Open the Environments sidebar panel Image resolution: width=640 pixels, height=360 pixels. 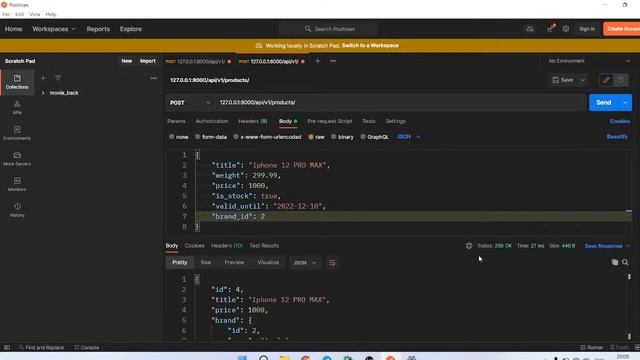[17, 133]
